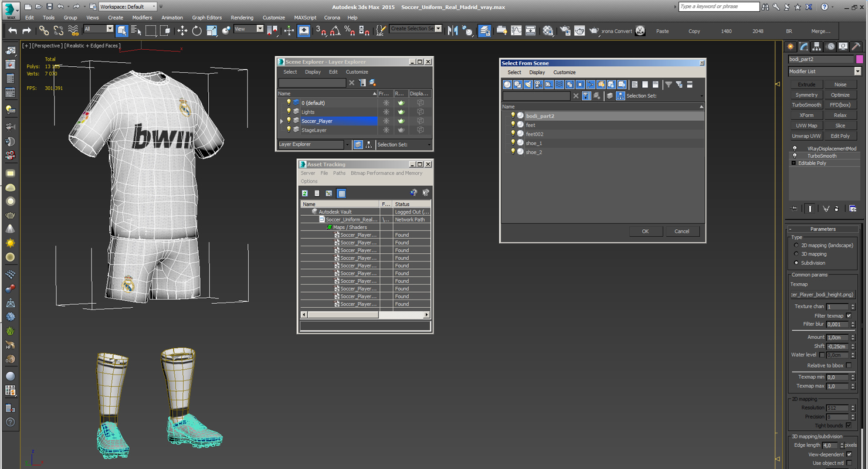The height and width of the screenshot is (469, 868).
Task: Open the Modifiers menu
Action: coord(142,18)
